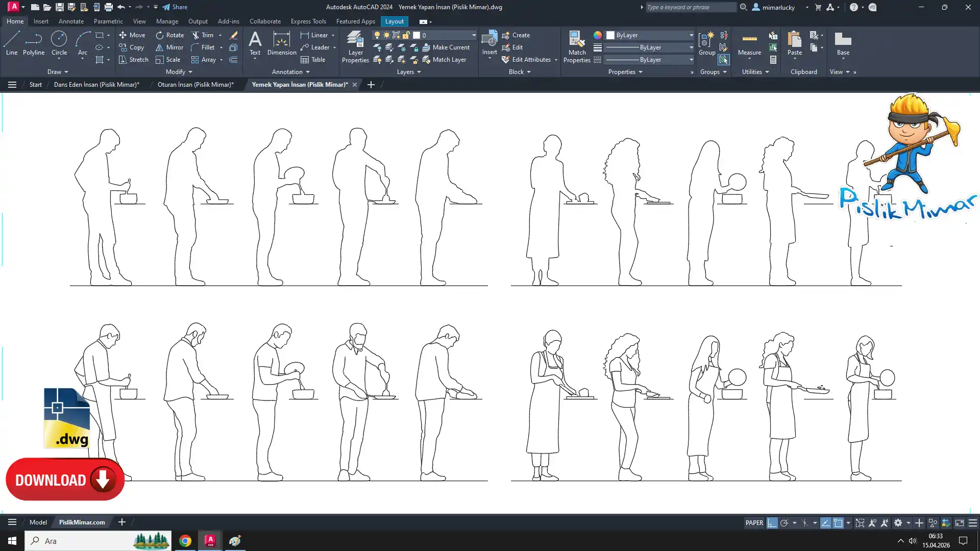
Task: Click the Polyline tool
Action: tap(33, 43)
